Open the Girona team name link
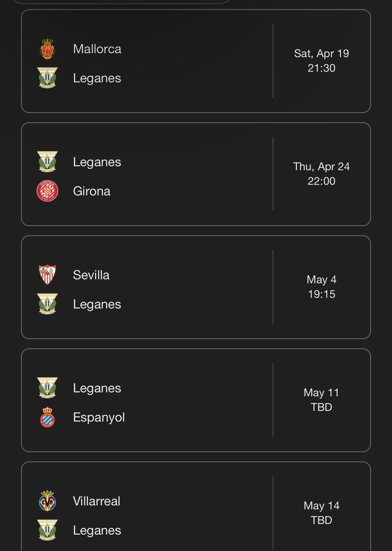392x551 pixels. tap(92, 191)
